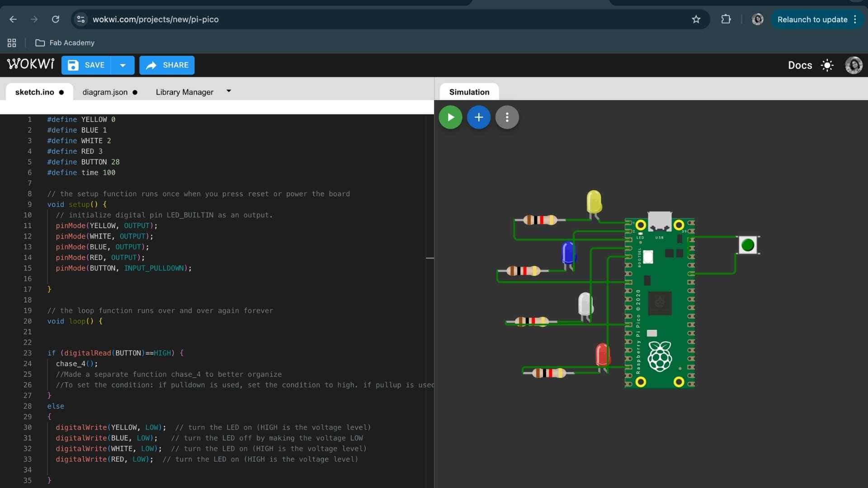Screen dimensions: 868x488
Task: Open the save options dropdown arrow
Action: tap(123, 65)
